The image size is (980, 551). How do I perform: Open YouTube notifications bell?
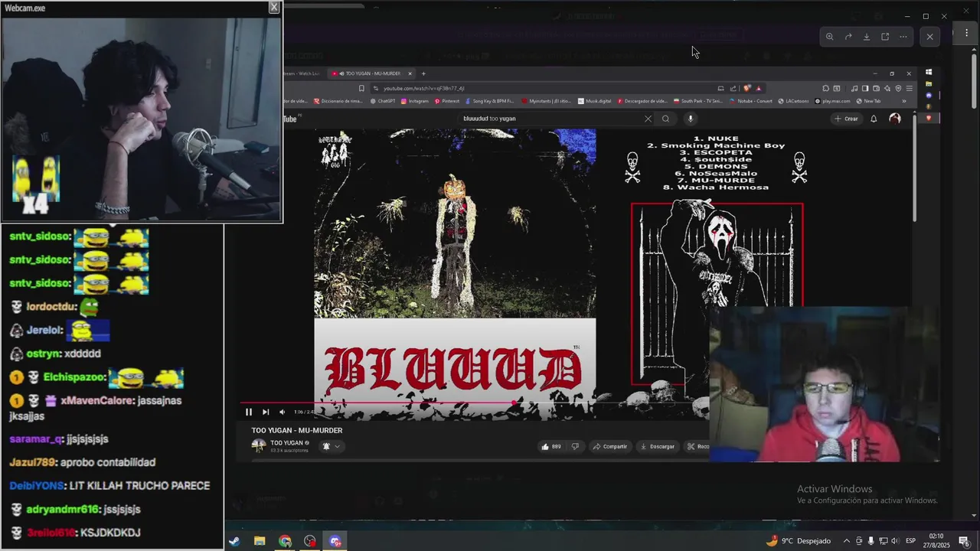point(874,119)
